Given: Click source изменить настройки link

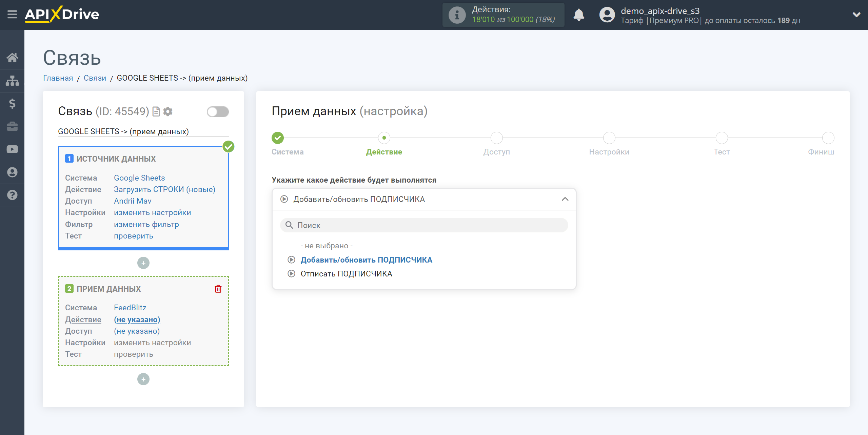Looking at the screenshot, I should [152, 212].
